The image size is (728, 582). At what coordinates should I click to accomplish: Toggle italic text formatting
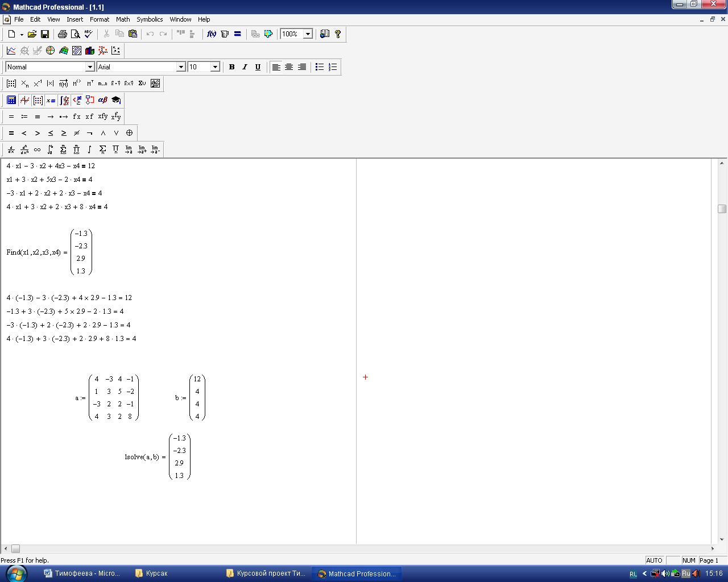click(x=245, y=67)
